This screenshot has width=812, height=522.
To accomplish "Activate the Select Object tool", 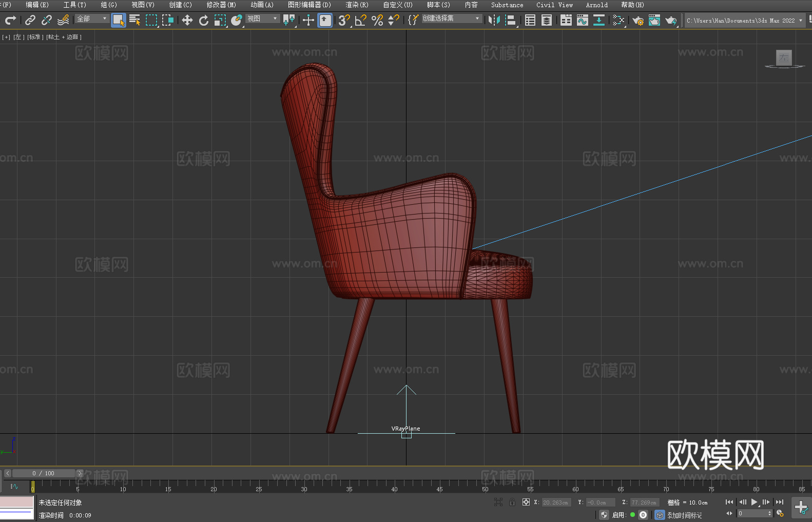I will point(118,20).
